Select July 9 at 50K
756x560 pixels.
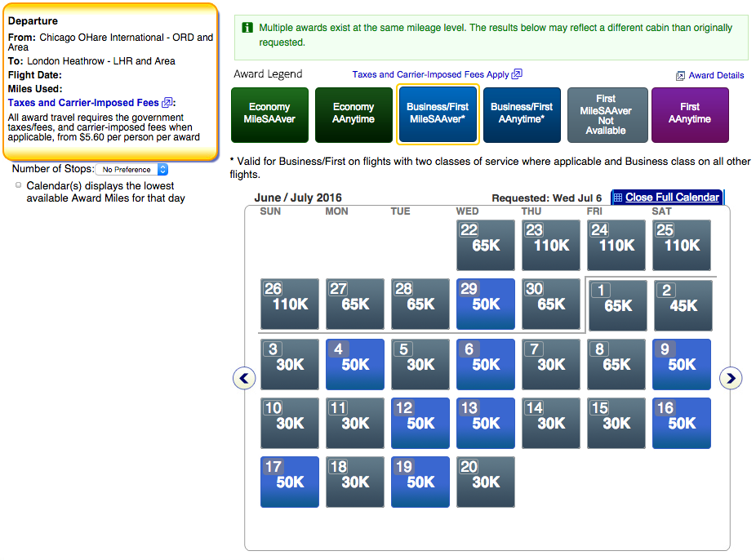click(681, 364)
